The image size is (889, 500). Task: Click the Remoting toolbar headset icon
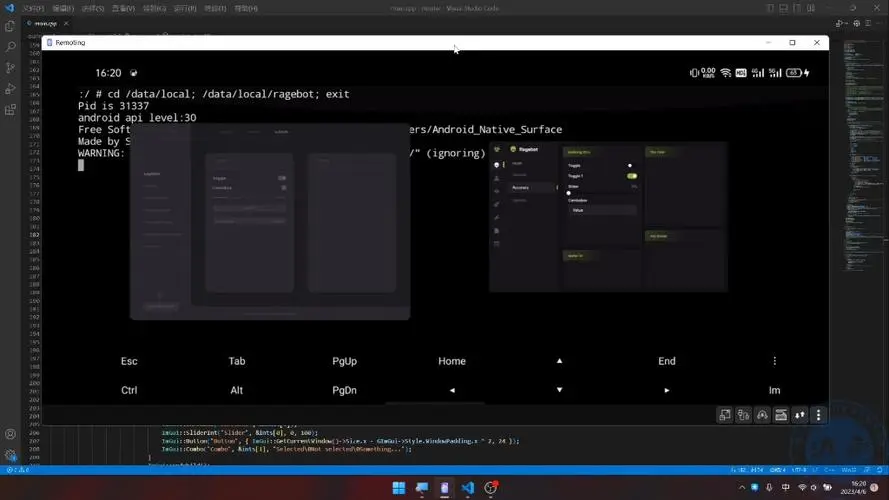762,416
